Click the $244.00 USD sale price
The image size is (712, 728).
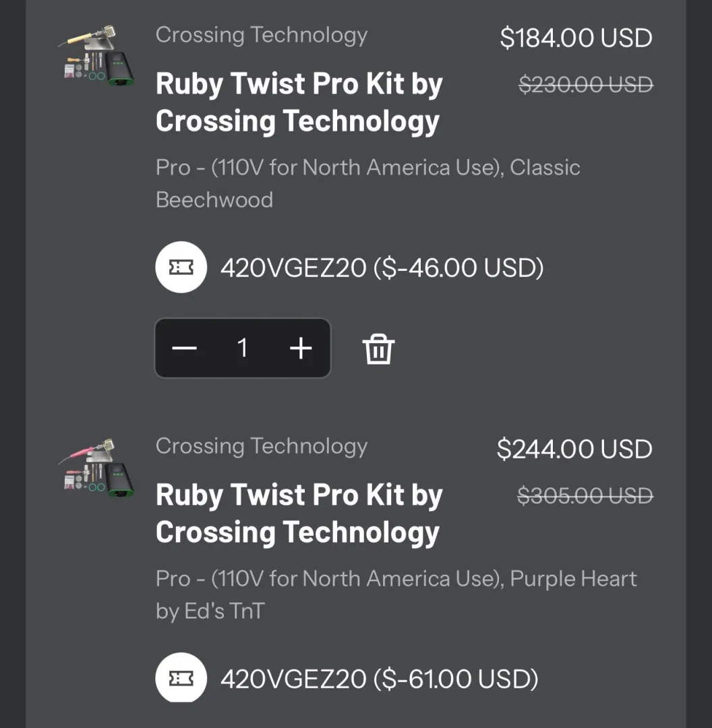click(574, 449)
